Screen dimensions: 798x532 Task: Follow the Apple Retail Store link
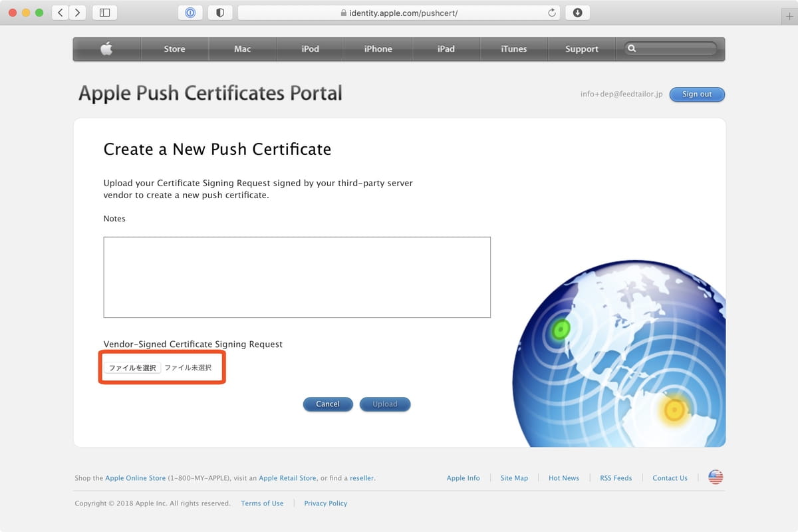coord(288,478)
